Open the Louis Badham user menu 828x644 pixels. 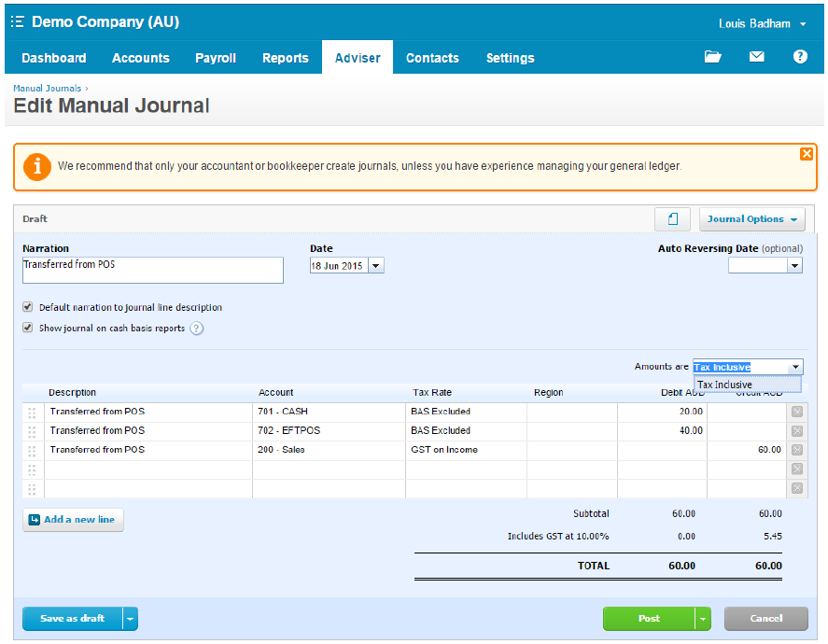(762, 23)
